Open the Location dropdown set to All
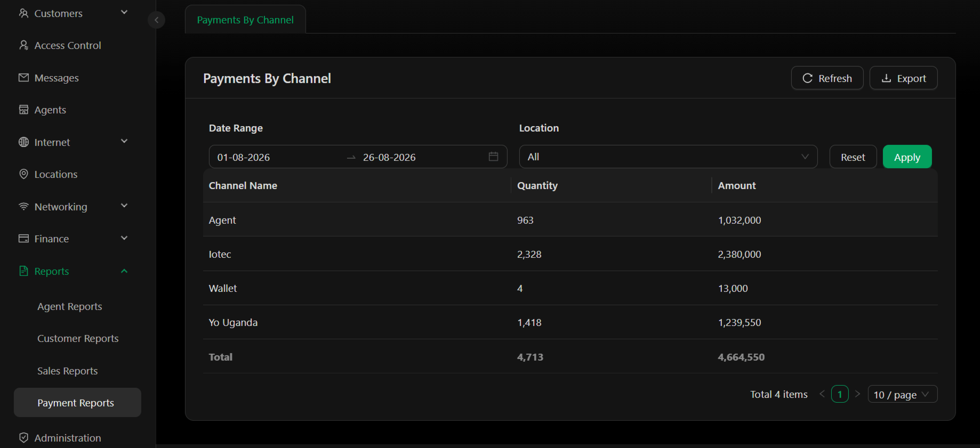This screenshot has width=980, height=448. pyautogui.click(x=668, y=157)
